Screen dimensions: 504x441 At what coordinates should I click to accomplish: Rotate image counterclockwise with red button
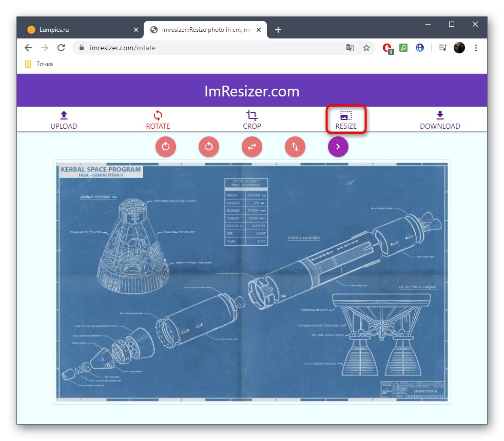click(x=209, y=147)
